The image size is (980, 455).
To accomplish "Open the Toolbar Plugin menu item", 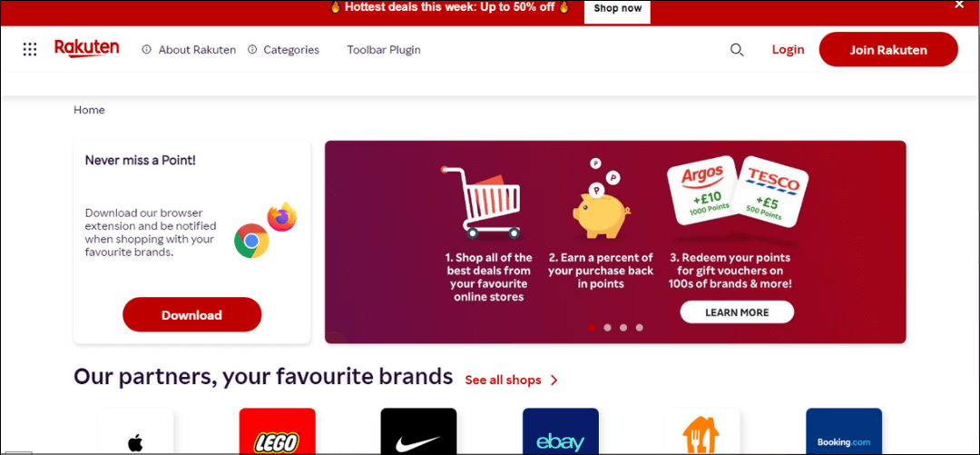I will pyautogui.click(x=384, y=50).
